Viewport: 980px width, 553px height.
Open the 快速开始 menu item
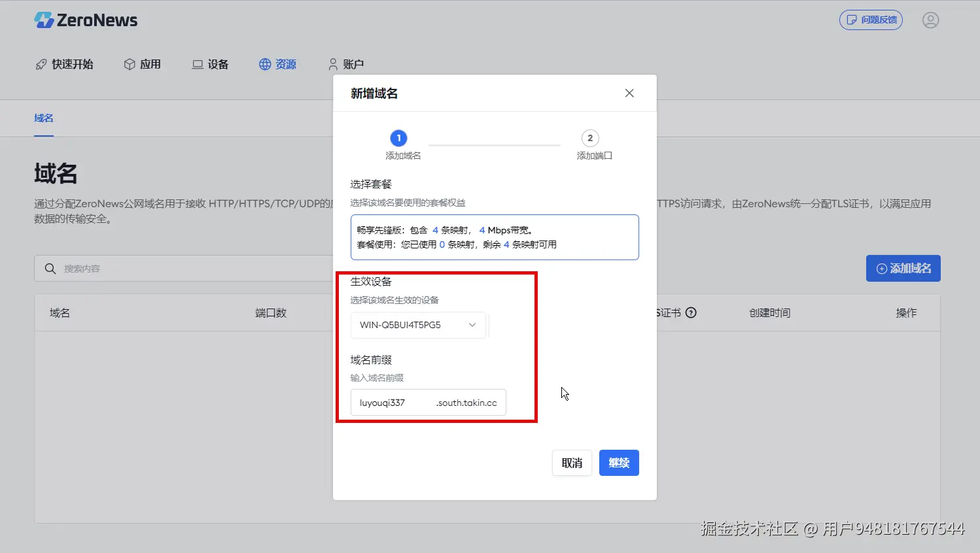[64, 64]
